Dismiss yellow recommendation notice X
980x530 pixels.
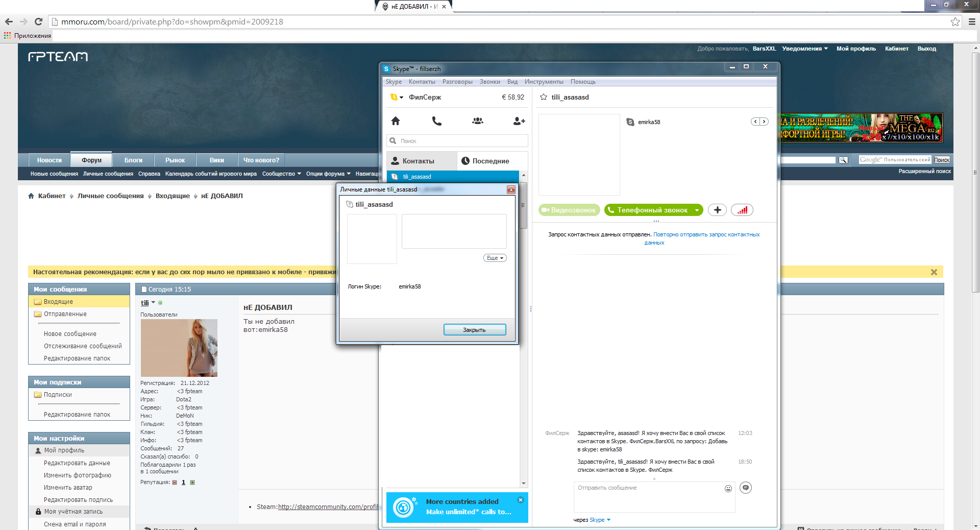pos(934,272)
